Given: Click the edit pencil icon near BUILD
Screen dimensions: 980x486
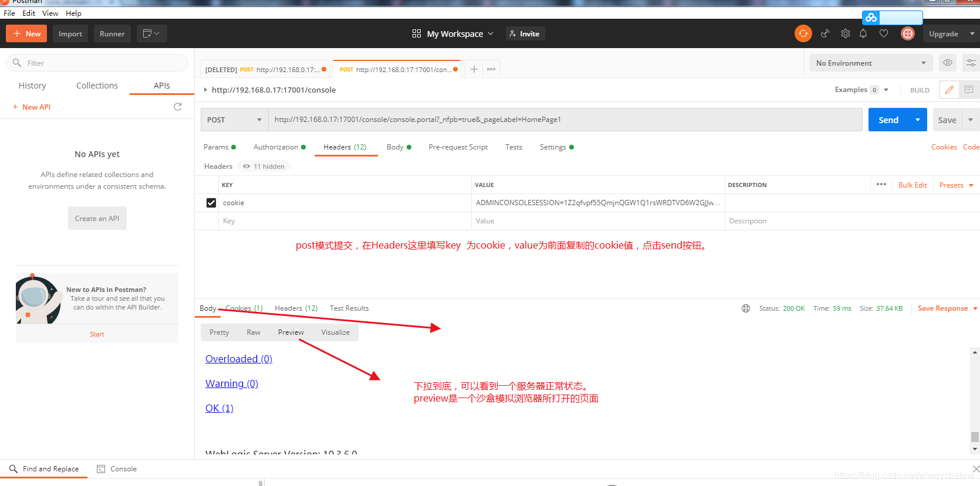Looking at the screenshot, I should pyautogui.click(x=949, y=90).
